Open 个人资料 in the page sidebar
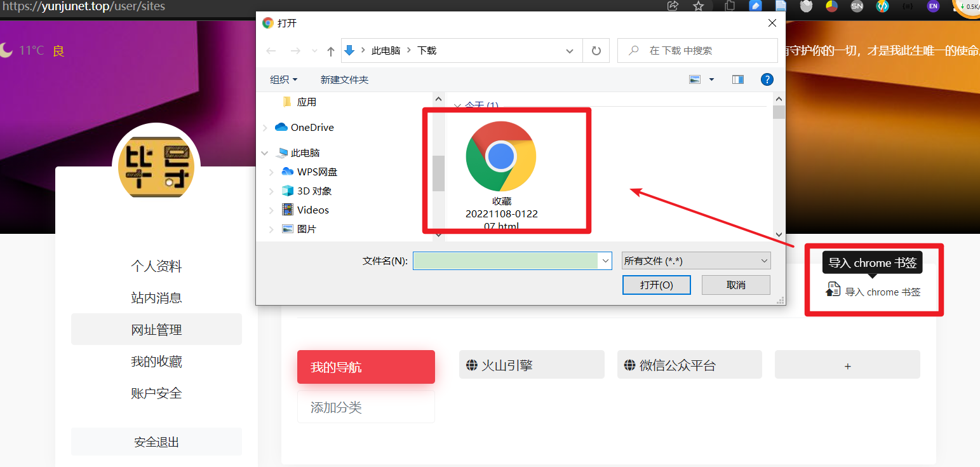Image resolution: width=980 pixels, height=467 pixels. point(156,266)
